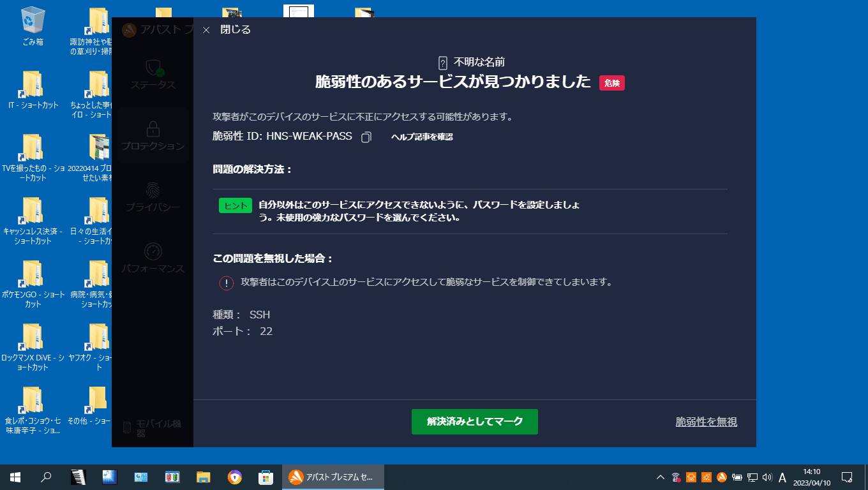Select the ポケモンGO shortcut folder

[x=33, y=284]
